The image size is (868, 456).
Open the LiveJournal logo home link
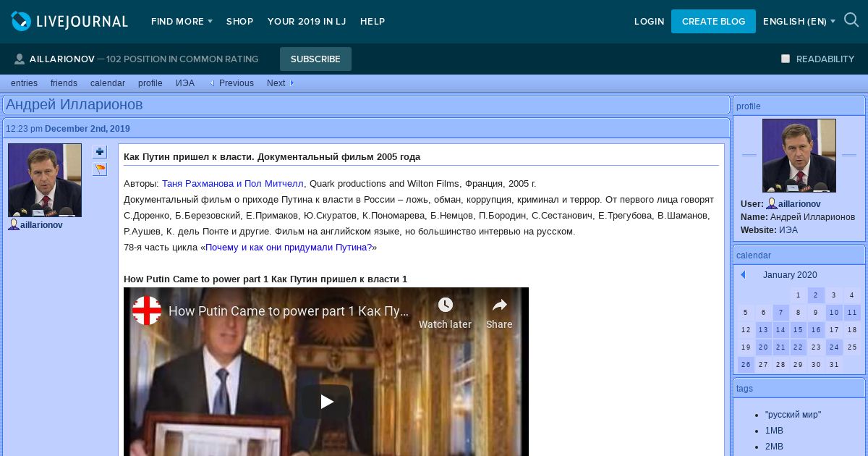(69, 22)
